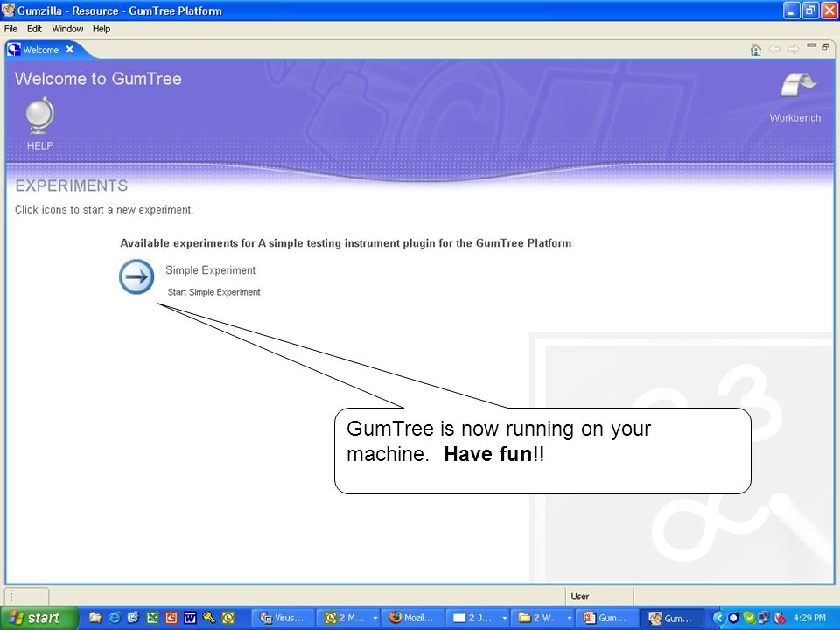Click the active GumTree taskbar button
Screen dimensions: 840x630
[x=672, y=619]
